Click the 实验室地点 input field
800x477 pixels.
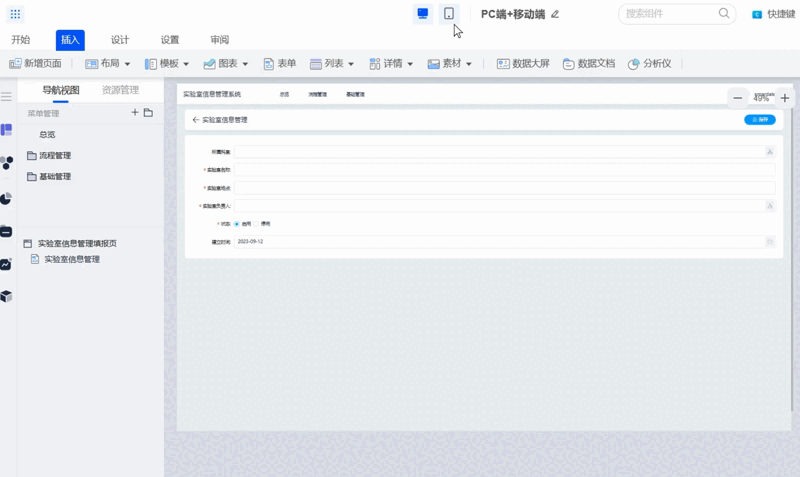click(x=505, y=188)
